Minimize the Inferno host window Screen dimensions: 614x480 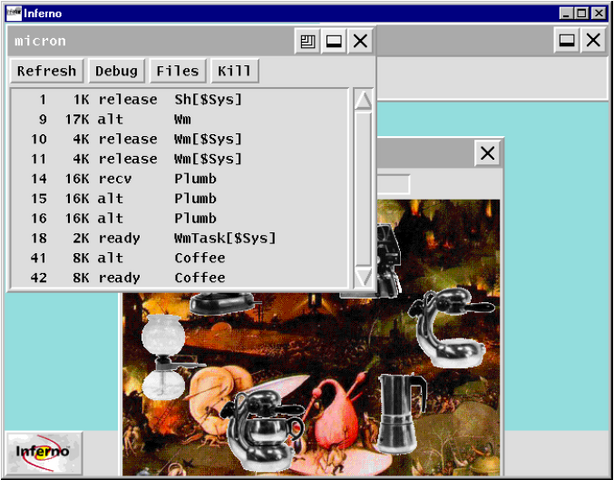[566, 13]
